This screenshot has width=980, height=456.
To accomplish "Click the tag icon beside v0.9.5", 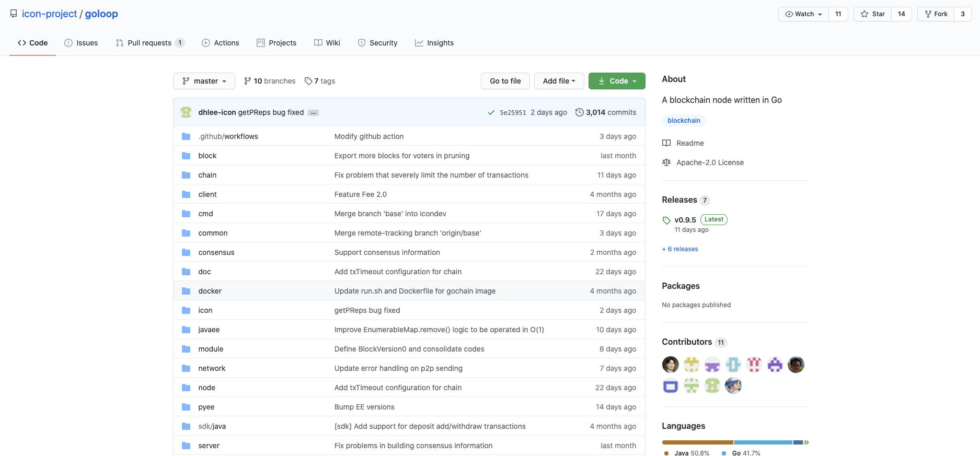I will (x=666, y=220).
